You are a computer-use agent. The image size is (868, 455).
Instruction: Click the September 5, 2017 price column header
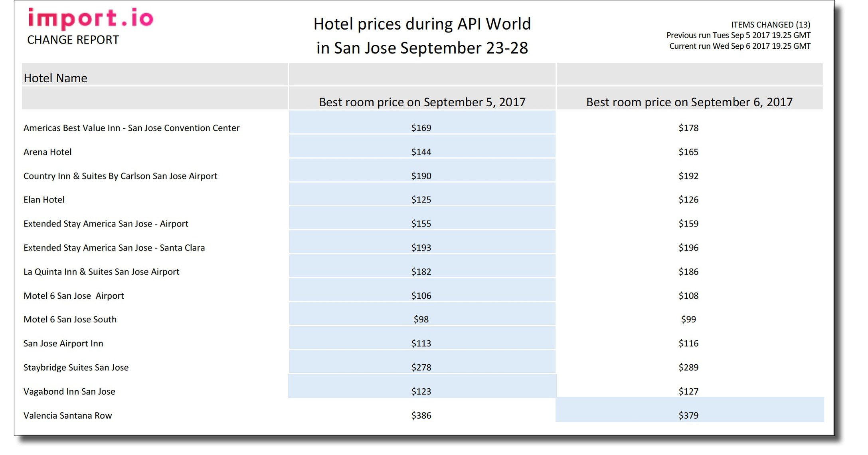coord(422,102)
